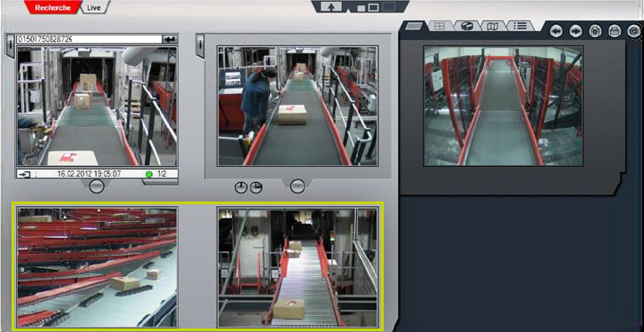644x332 pixels.
Task: Click the print icon
Action: [615, 31]
